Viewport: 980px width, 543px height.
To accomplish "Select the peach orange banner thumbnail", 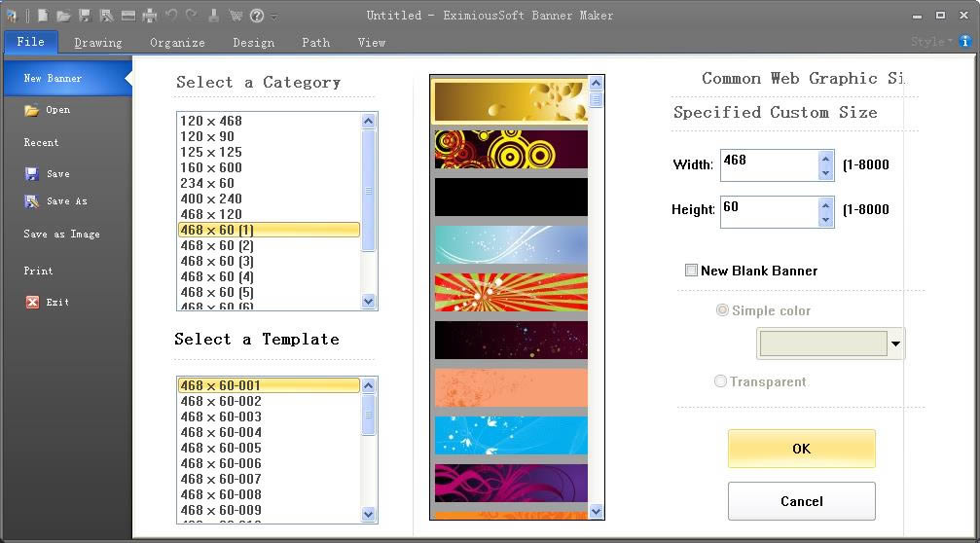I will (511, 387).
